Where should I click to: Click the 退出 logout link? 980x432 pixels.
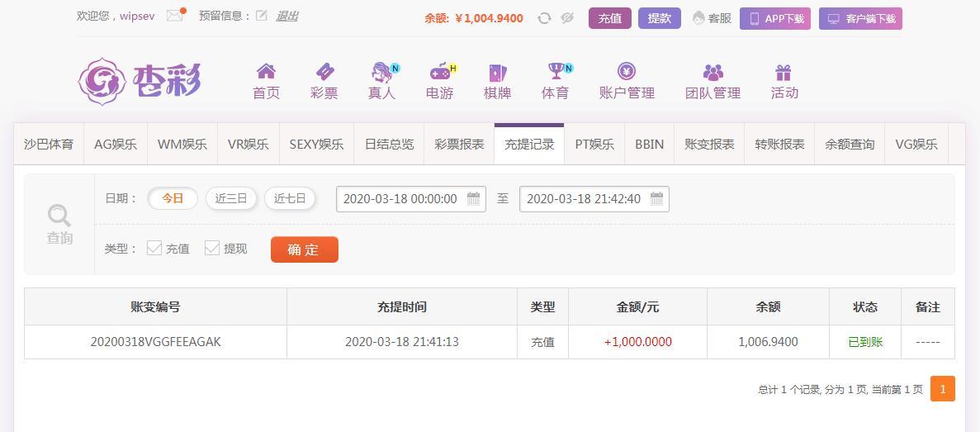pyautogui.click(x=286, y=17)
